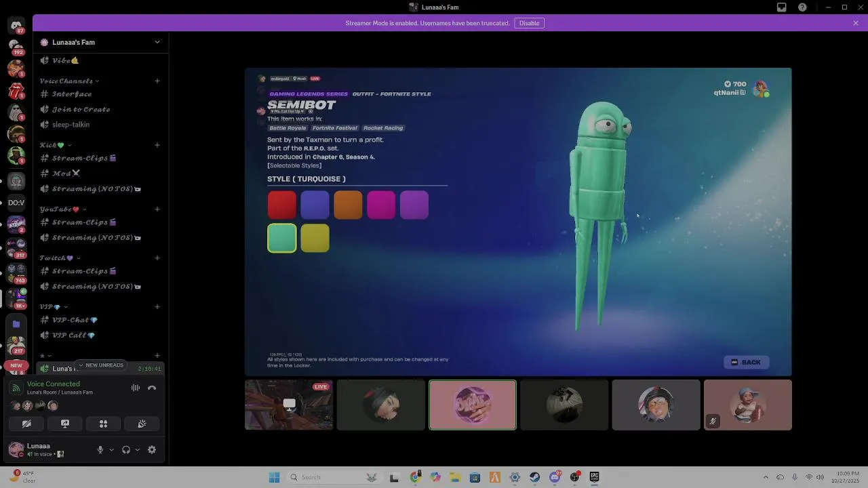Add channel to Kick category
Screen dimensions: 868x488
157,145
